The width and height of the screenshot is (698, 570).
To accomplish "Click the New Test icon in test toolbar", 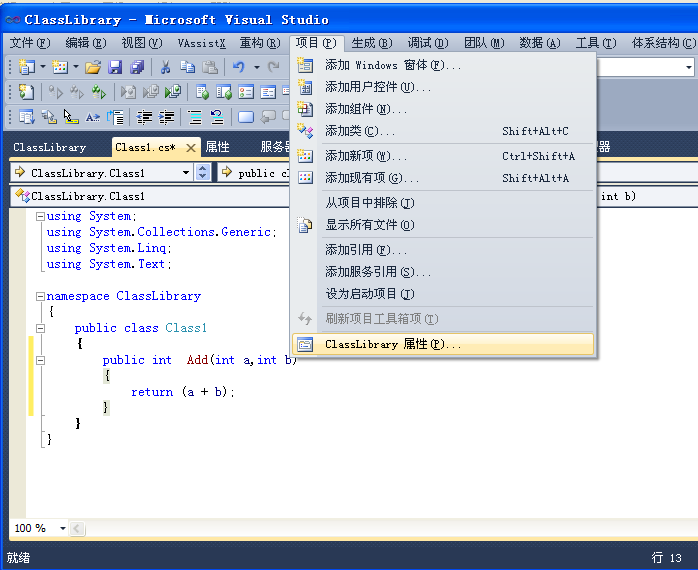I will click(26, 92).
